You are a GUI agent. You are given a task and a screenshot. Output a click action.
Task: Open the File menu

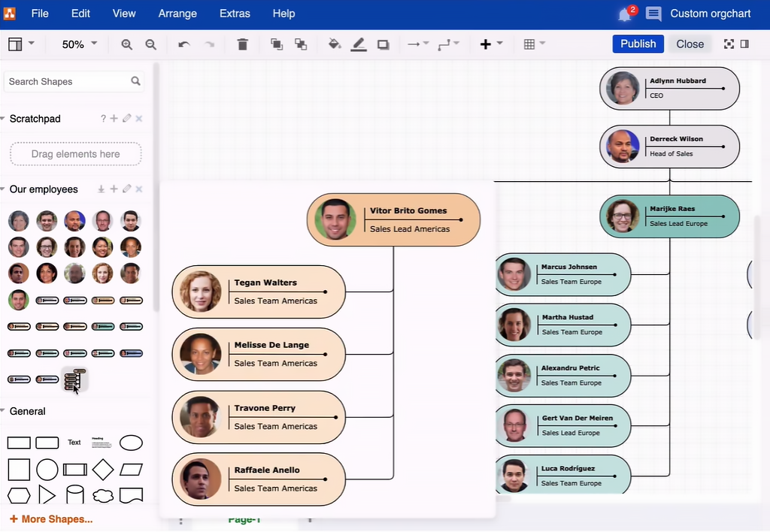(x=40, y=14)
